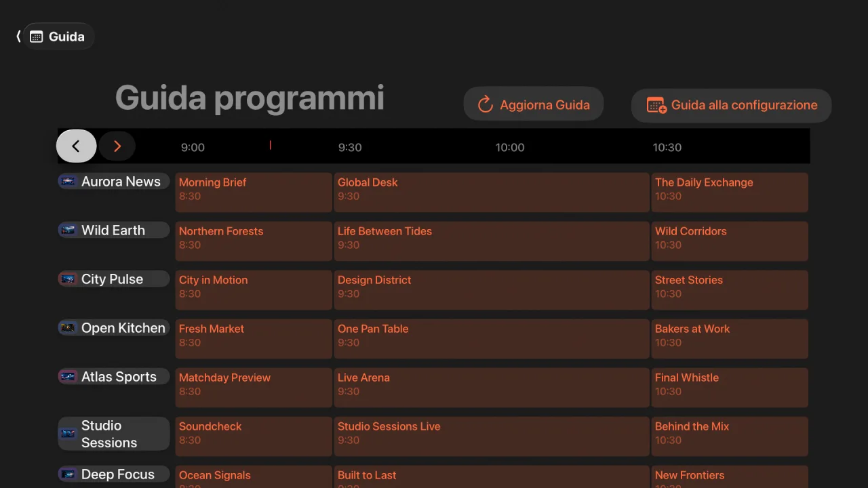Click the City Pulse channel logo

[68, 279]
